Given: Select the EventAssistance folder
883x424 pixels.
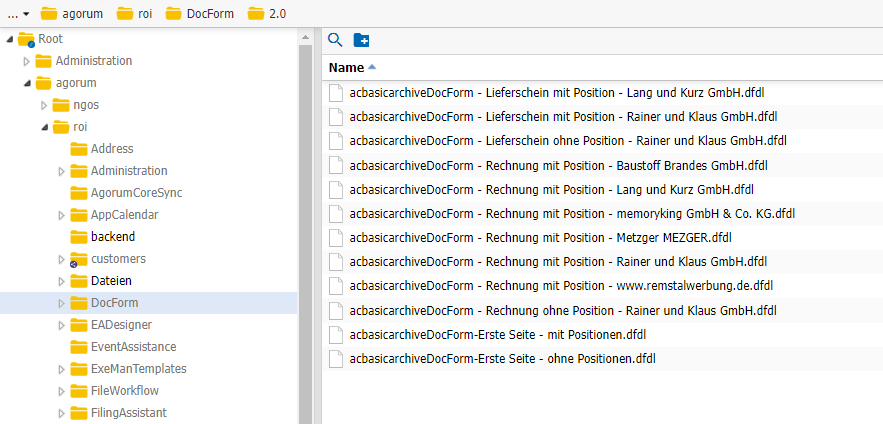Looking at the screenshot, I should (x=133, y=347).
